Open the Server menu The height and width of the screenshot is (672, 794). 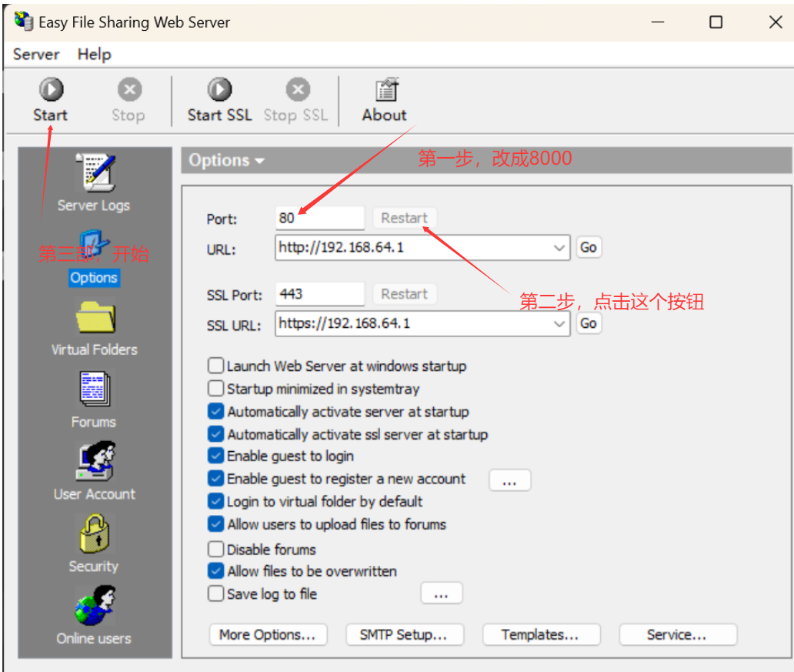(35, 54)
